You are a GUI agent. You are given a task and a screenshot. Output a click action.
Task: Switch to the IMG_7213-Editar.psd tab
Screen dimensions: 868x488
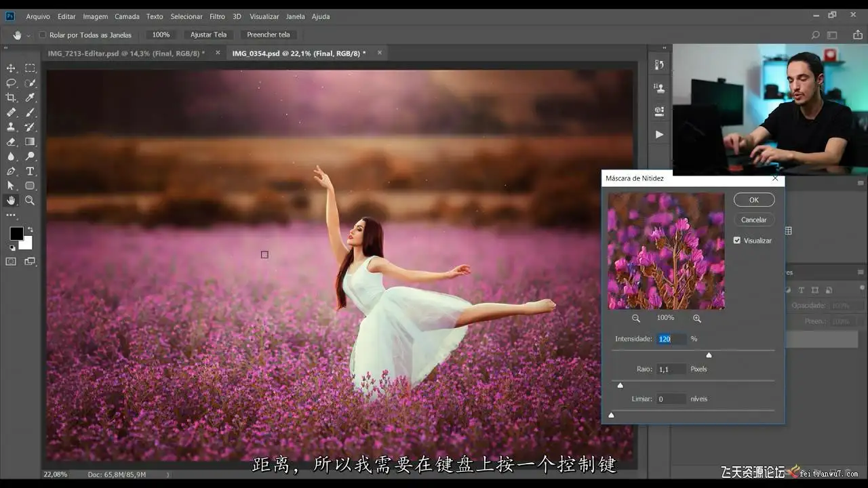[126, 53]
